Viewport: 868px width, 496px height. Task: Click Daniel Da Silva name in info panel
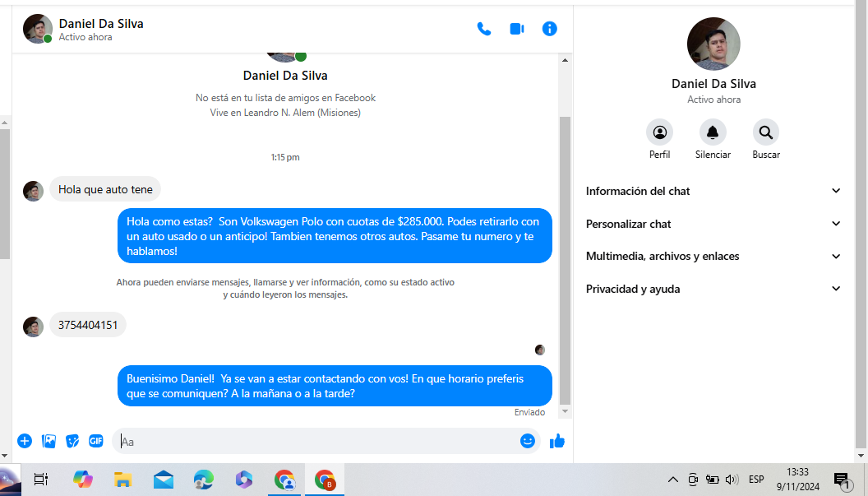coord(713,84)
